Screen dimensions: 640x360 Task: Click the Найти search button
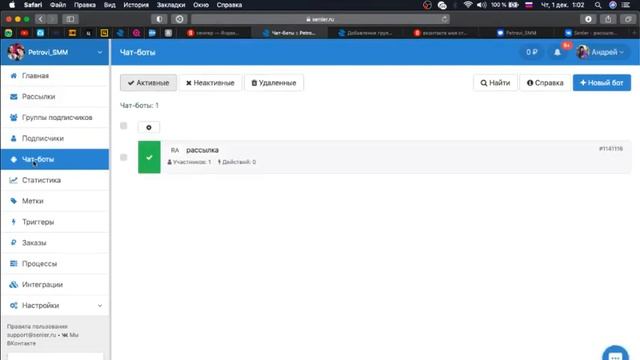tap(495, 83)
